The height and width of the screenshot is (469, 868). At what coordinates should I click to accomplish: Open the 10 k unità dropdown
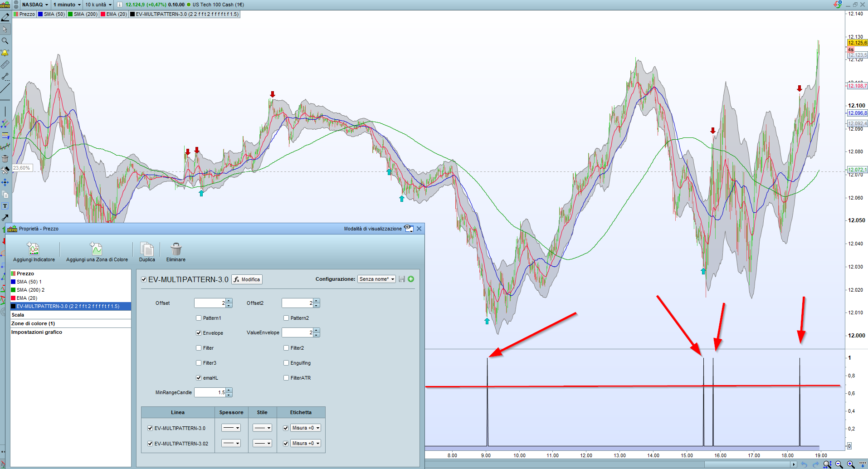(x=98, y=5)
